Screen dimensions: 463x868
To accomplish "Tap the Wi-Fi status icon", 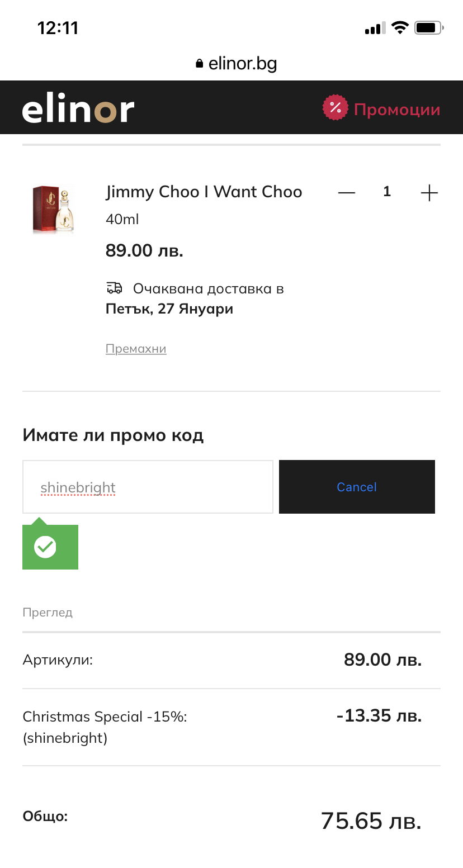I will coord(400,28).
